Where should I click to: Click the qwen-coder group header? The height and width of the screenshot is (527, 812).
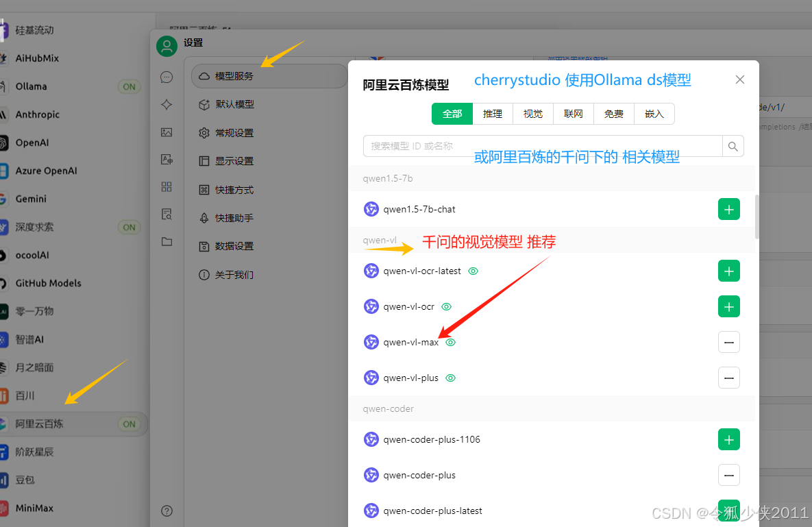[x=552, y=408]
